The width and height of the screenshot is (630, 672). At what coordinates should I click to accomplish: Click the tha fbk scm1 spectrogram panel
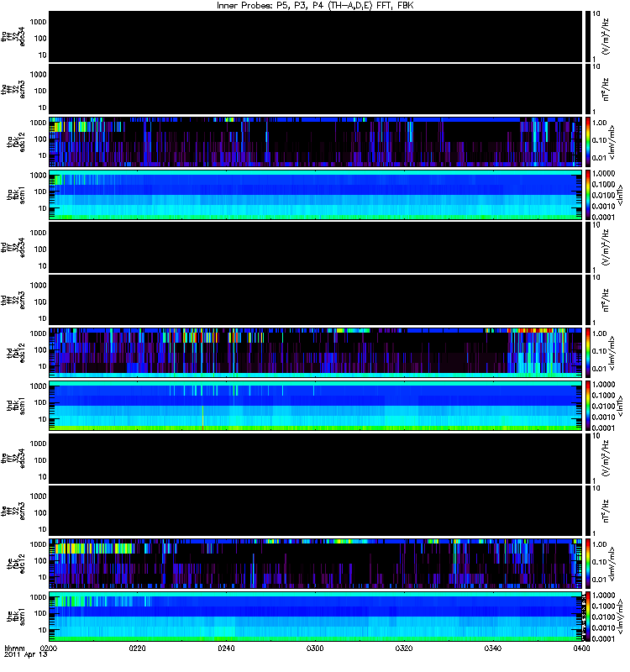point(316,195)
